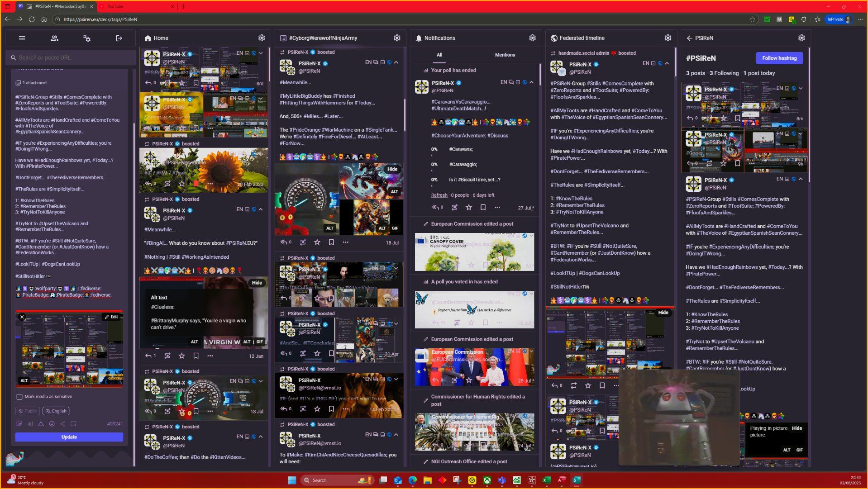Open Xbox app from the taskbar

pyautogui.click(x=487, y=480)
